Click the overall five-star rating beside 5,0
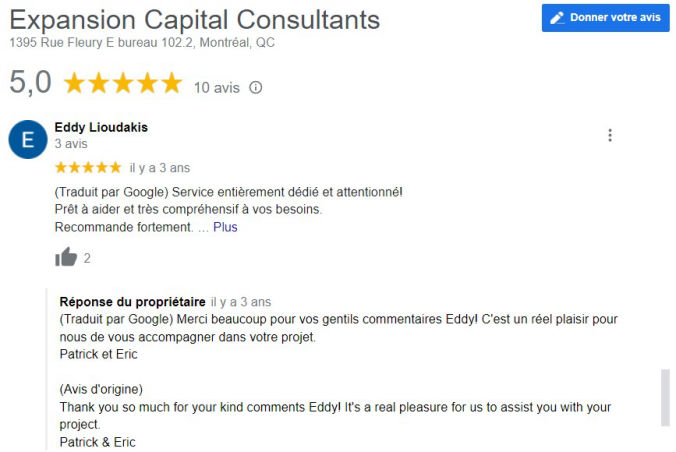Viewport: 676px width, 452px height. click(x=122, y=84)
